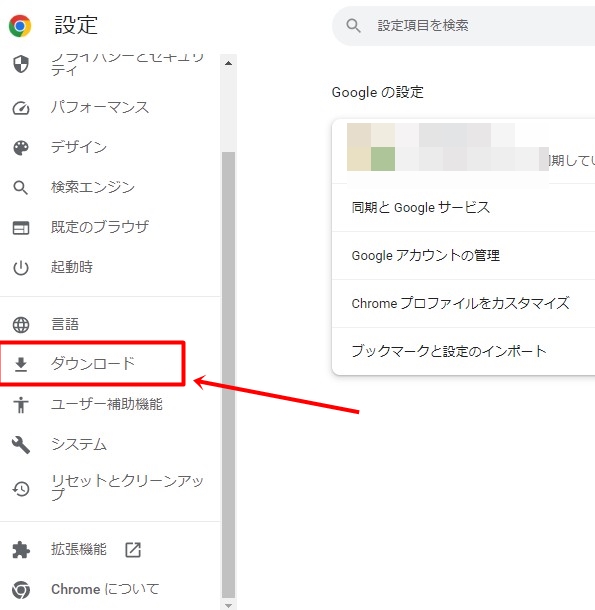
Task: Click the 検索エンジン magnifier icon in the sidebar
Action: click(21, 188)
